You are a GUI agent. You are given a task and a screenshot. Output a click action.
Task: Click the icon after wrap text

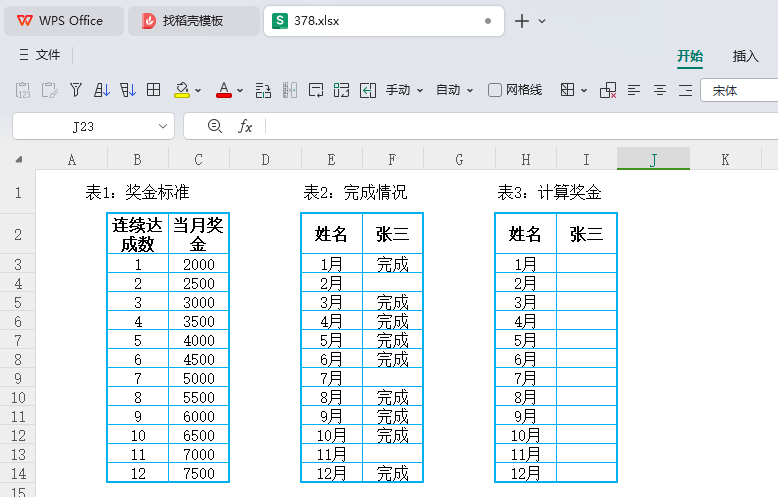point(341,90)
